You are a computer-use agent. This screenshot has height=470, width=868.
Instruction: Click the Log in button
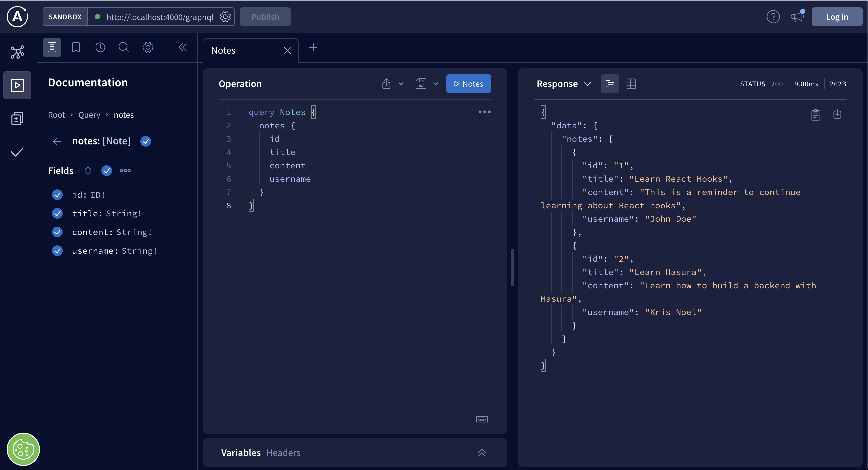pos(837,17)
